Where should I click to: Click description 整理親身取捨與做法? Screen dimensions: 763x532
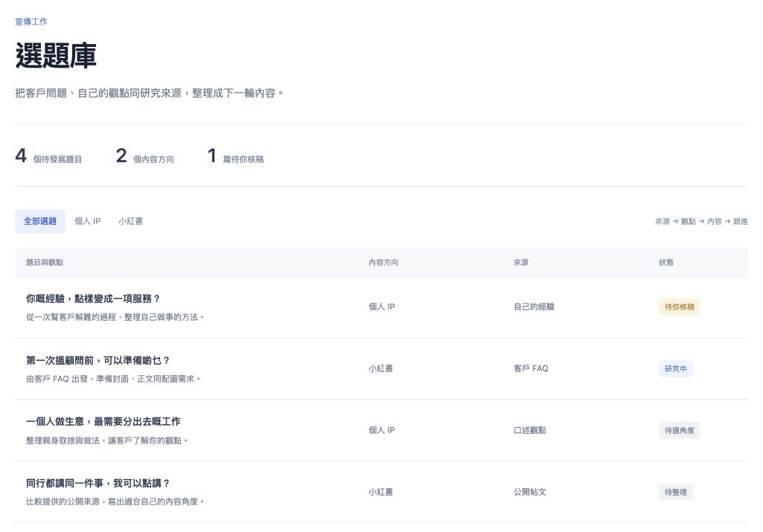(x=107, y=440)
